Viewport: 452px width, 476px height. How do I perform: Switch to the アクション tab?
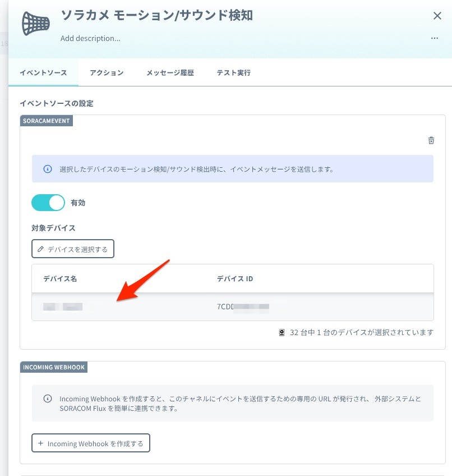(107, 73)
